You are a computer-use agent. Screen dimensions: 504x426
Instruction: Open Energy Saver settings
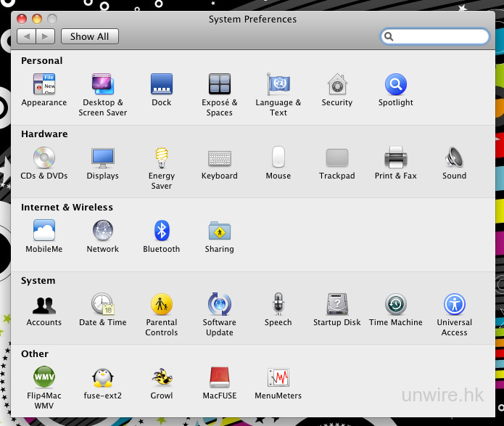coord(161,157)
